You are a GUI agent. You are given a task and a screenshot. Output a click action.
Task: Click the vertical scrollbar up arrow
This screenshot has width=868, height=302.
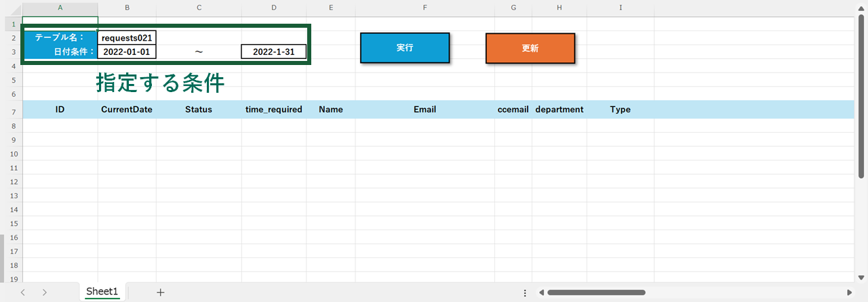click(861, 10)
